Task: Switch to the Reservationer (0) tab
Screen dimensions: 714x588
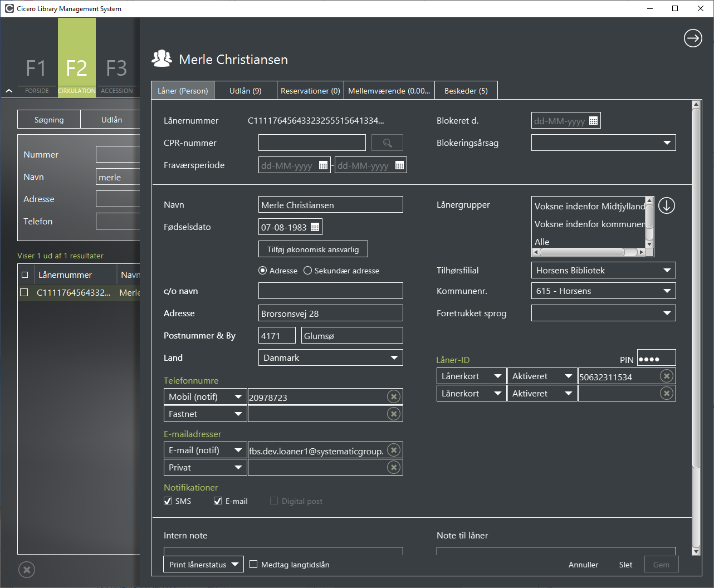Action: coord(310,90)
